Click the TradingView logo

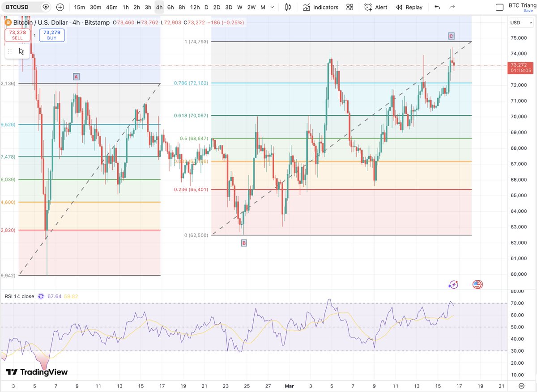[37, 372]
